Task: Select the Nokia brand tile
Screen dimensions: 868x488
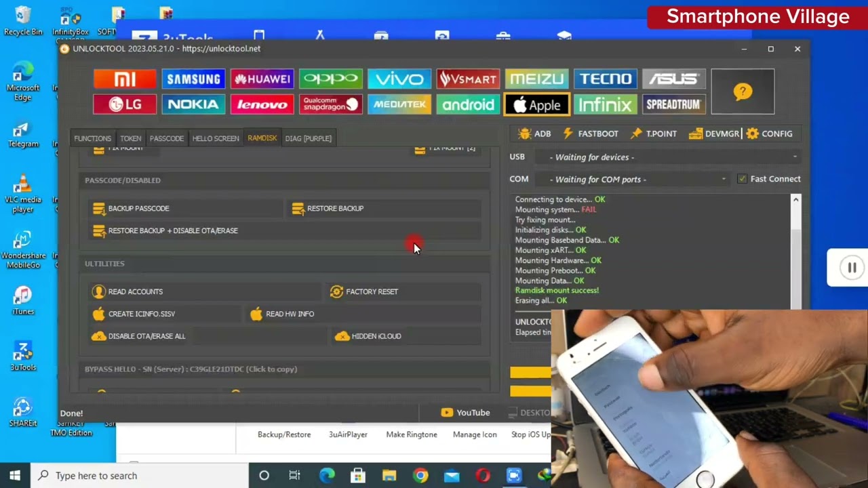Action: point(193,104)
